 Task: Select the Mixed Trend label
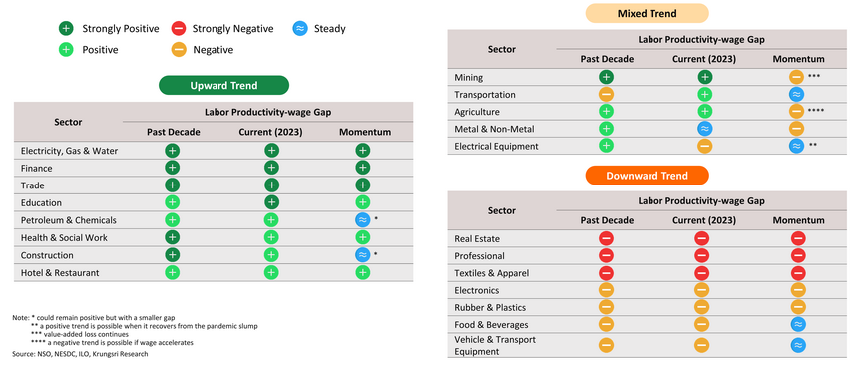tap(648, 13)
